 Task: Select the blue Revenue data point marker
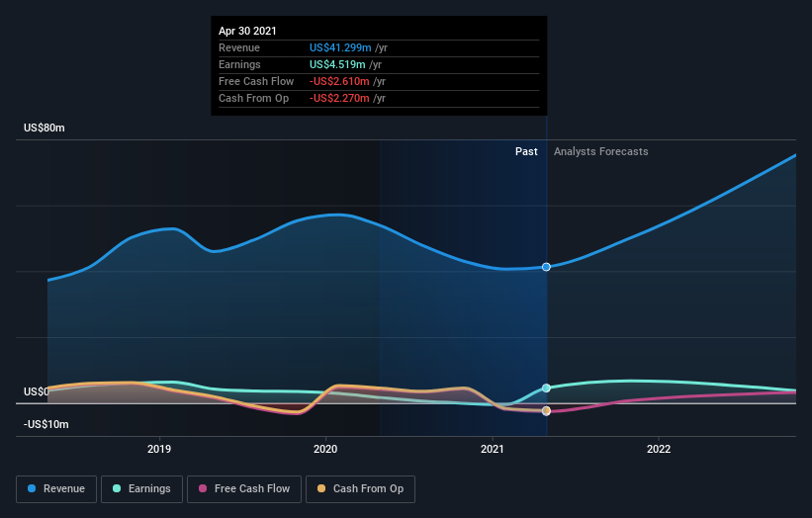[x=546, y=267]
